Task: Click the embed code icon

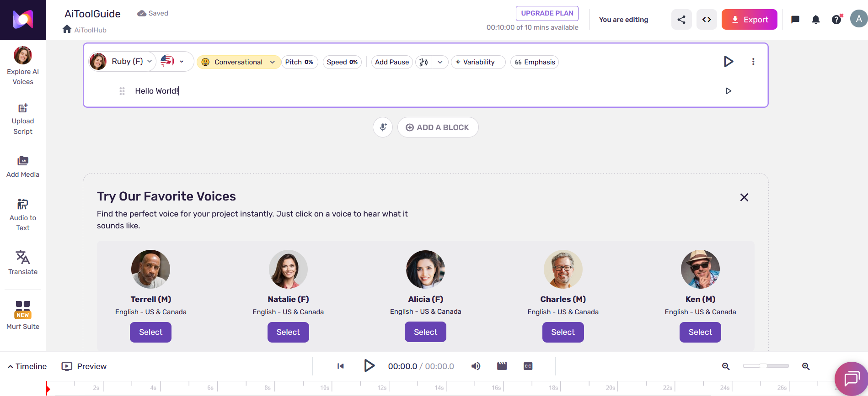Action: click(707, 20)
